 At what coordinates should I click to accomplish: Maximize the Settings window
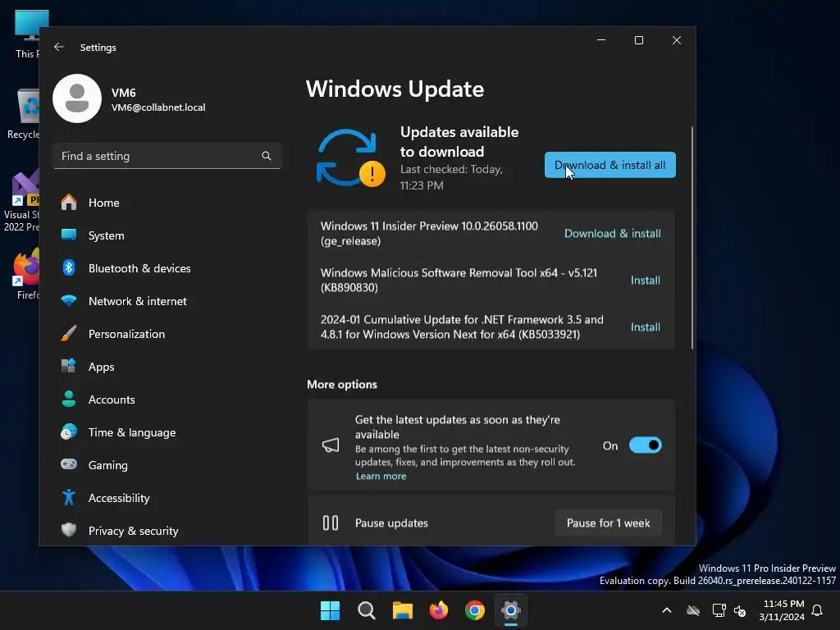point(638,40)
